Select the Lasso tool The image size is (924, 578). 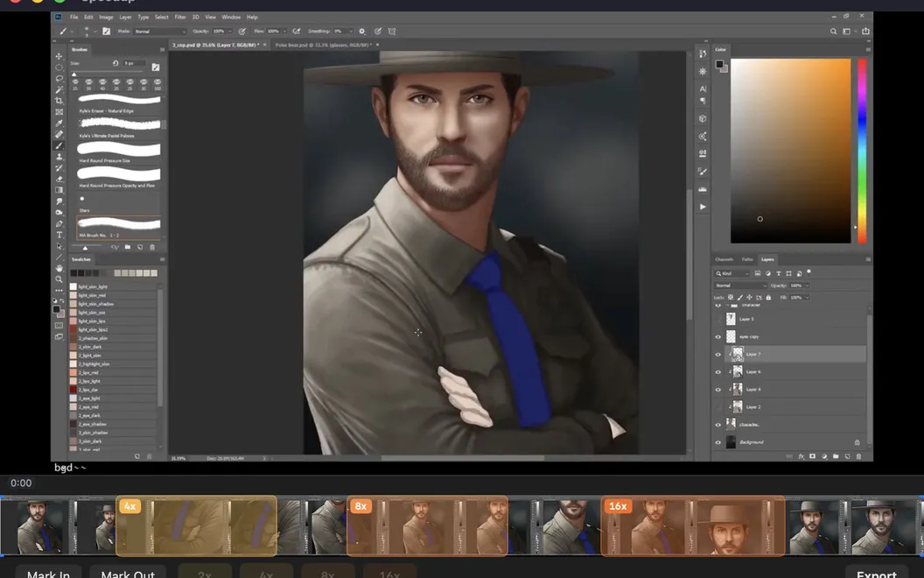point(59,79)
